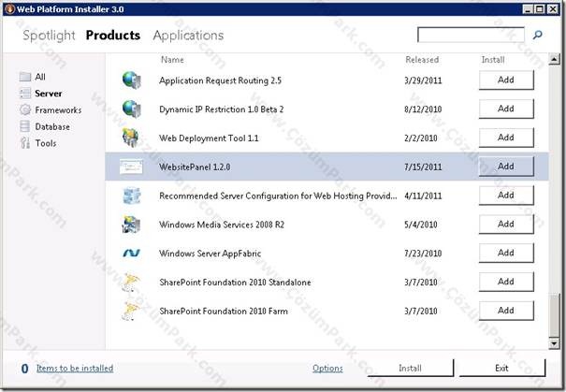Add Windows Media Services 2008 R2

[x=506, y=225]
